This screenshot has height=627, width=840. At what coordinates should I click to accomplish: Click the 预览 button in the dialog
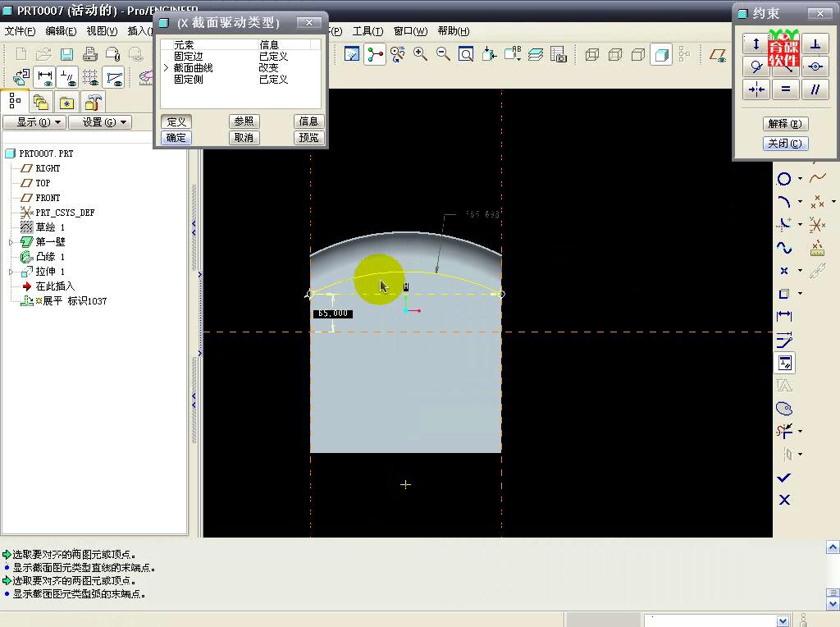pyautogui.click(x=308, y=138)
